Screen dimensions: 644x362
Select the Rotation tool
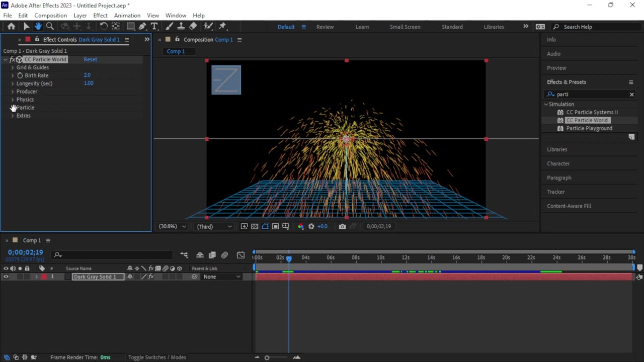(x=103, y=27)
